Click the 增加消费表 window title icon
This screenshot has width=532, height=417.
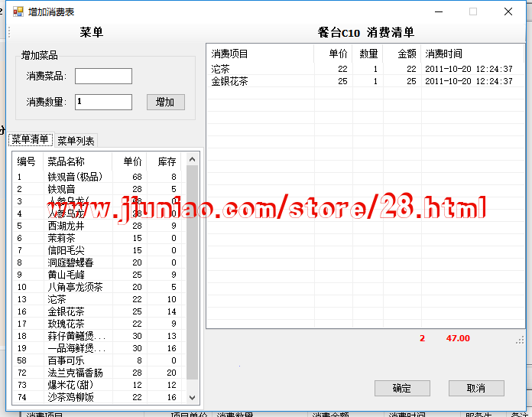pos(18,11)
